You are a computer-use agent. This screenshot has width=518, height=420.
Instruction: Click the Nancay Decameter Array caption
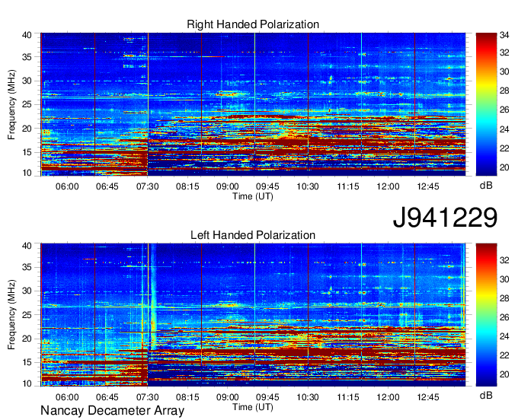(112, 410)
